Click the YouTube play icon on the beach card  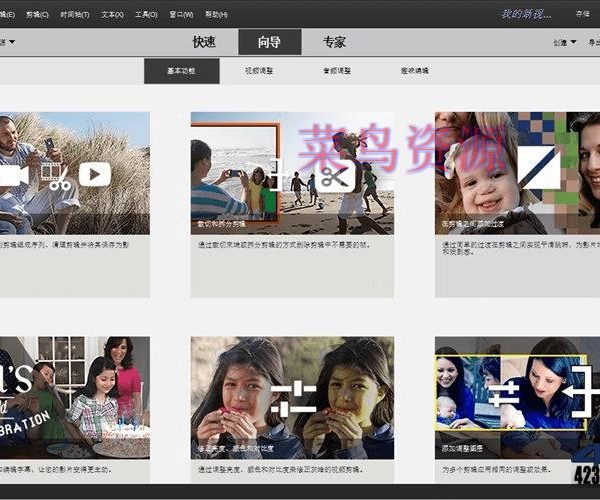tap(95, 175)
